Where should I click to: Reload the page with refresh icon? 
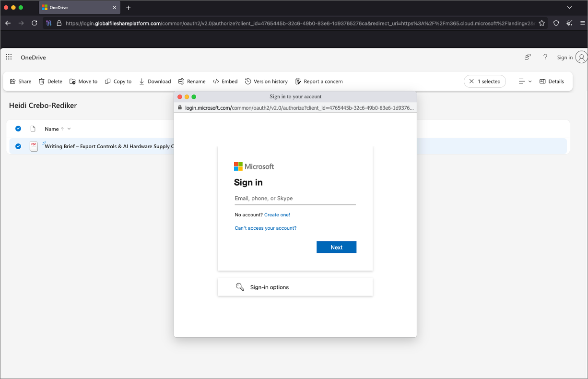tap(35, 23)
